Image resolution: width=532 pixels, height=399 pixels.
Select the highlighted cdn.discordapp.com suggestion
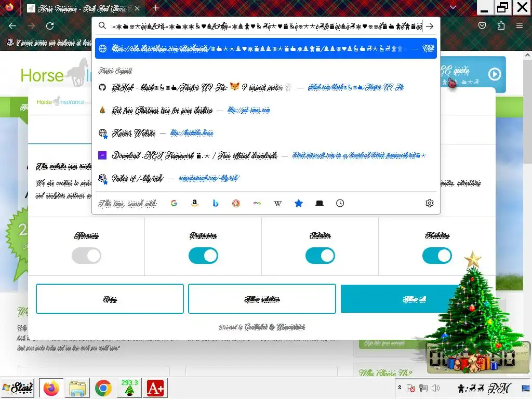(265, 48)
